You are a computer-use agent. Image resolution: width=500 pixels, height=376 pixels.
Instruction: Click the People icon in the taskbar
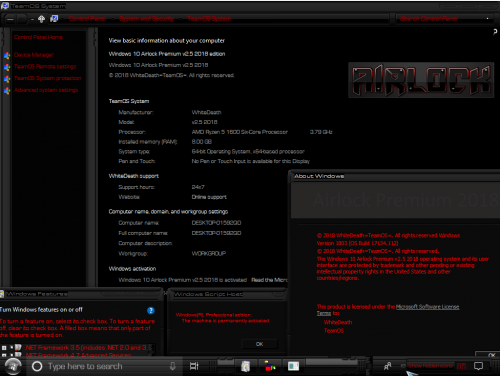click(x=387, y=366)
